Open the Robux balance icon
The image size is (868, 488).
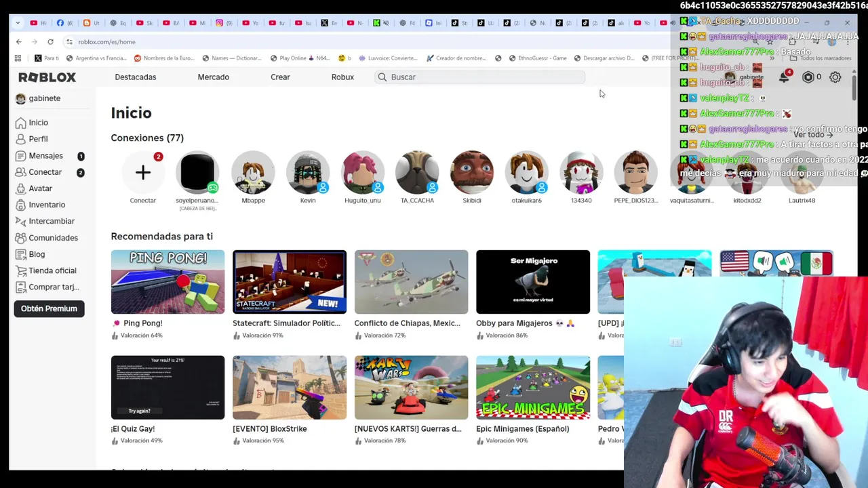808,77
